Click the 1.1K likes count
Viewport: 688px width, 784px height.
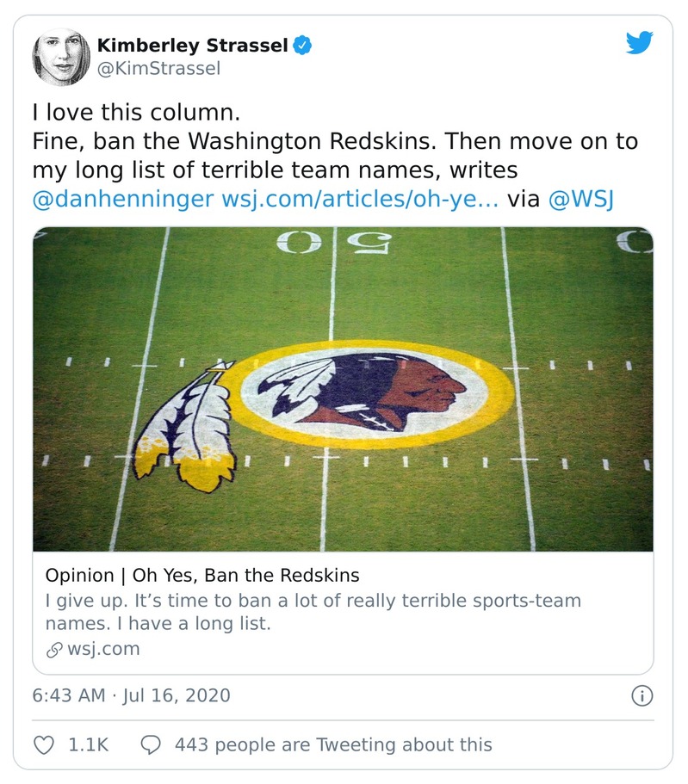(x=88, y=744)
